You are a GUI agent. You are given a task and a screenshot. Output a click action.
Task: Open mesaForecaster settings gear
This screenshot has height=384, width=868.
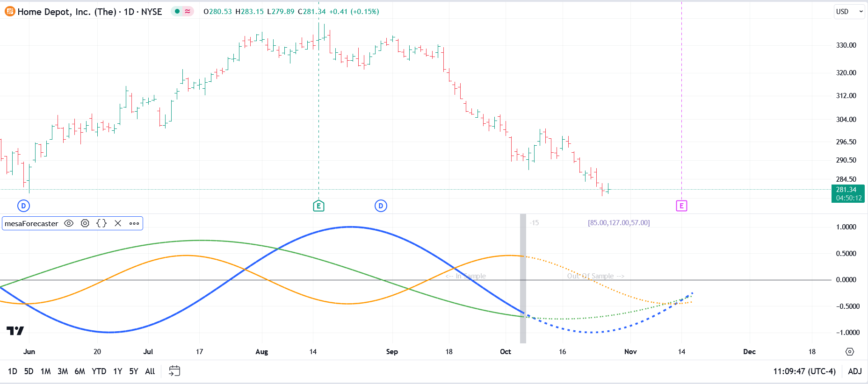coord(85,223)
